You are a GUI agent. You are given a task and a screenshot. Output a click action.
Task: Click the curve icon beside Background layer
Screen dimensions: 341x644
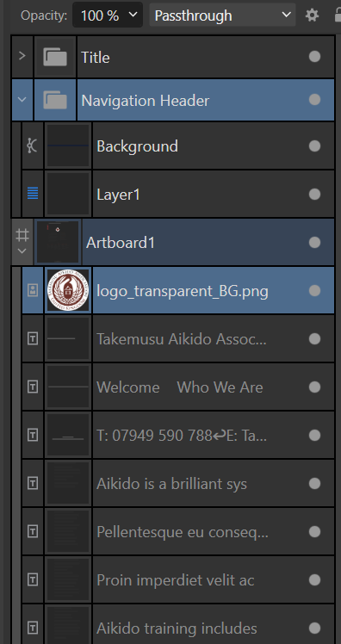pyautogui.click(x=33, y=146)
